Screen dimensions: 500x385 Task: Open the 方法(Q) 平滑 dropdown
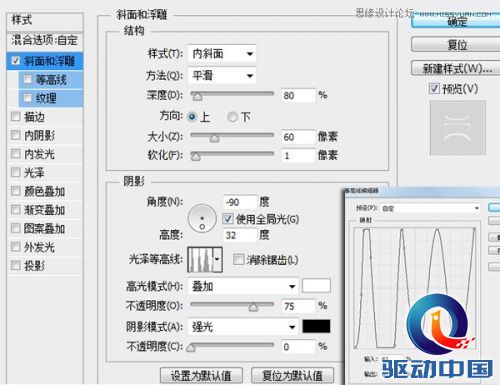222,76
